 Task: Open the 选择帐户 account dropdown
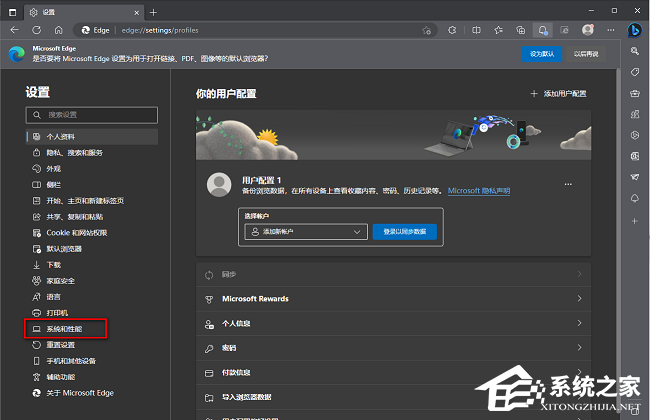click(304, 231)
